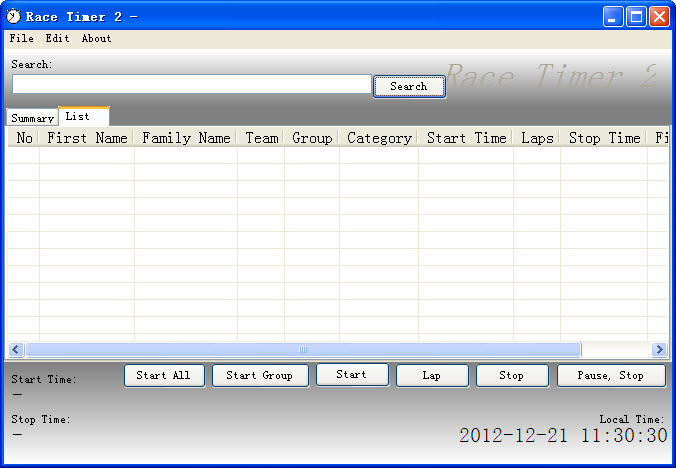Click the Race Timer app icon in title bar
Viewport: 676px width, 468px height.
[14, 16]
